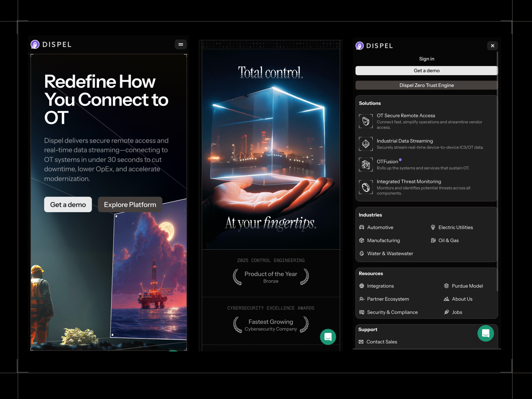Image resolution: width=532 pixels, height=399 pixels.
Task: Close the navigation menu with the X button
Action: point(492,46)
